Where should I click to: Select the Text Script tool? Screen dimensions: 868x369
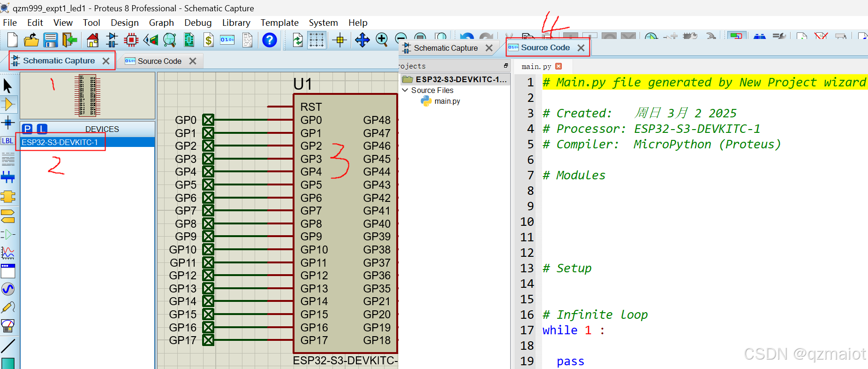pos(8,159)
